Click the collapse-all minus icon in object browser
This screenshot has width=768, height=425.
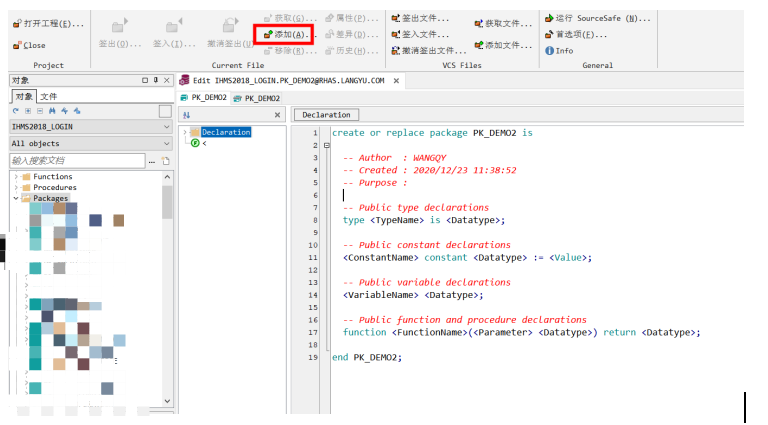pyautogui.click(x=40, y=111)
